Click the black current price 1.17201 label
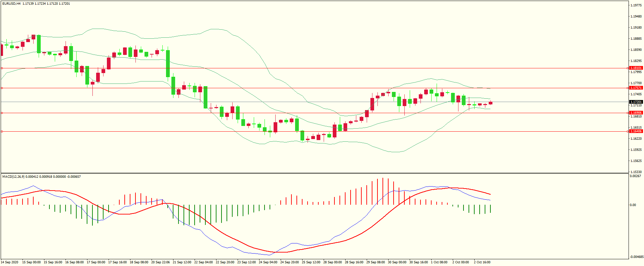This screenshot has width=644, height=266. click(x=636, y=102)
